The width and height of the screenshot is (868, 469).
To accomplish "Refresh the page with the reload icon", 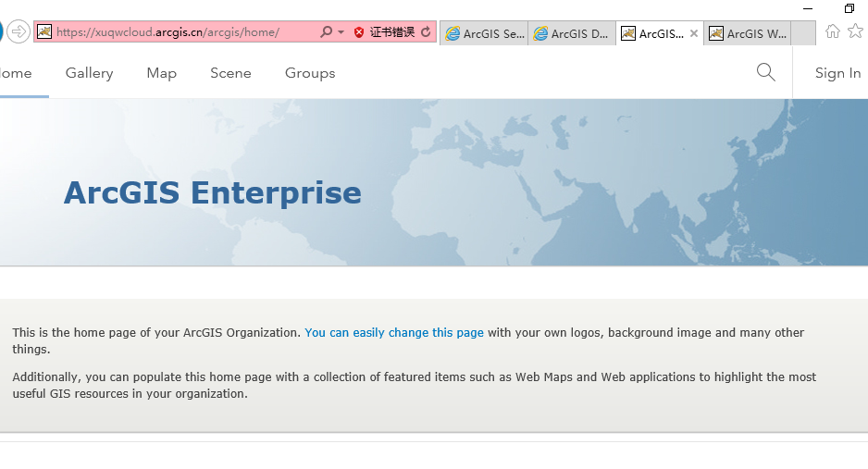I will (x=426, y=32).
